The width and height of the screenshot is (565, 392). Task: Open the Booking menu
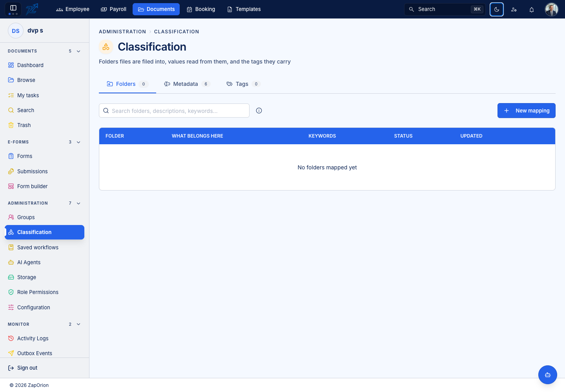click(201, 9)
